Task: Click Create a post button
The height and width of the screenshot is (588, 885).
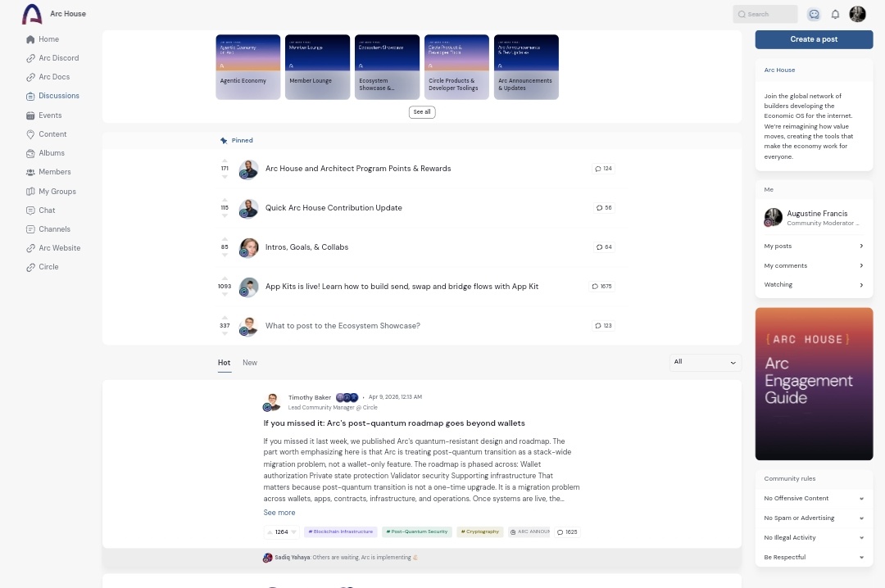Action: click(814, 39)
